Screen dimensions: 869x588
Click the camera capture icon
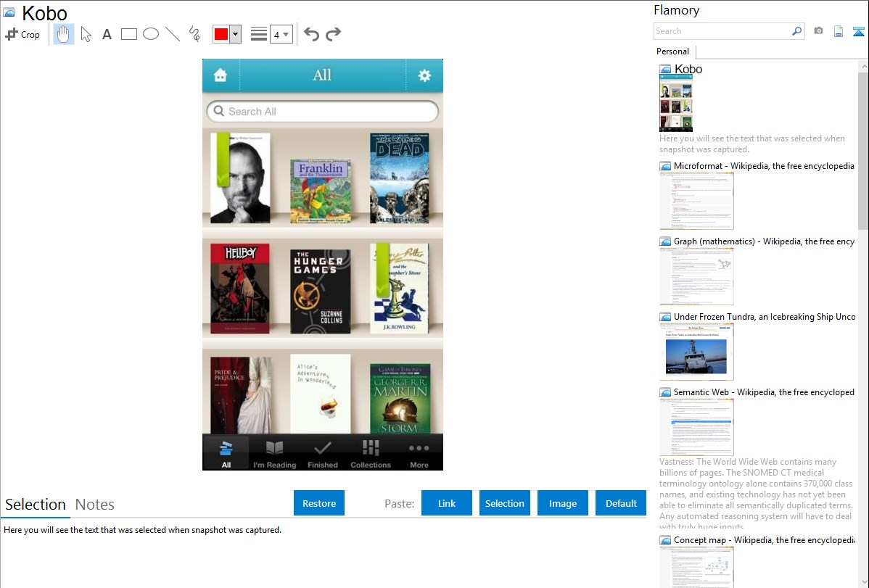click(x=818, y=31)
